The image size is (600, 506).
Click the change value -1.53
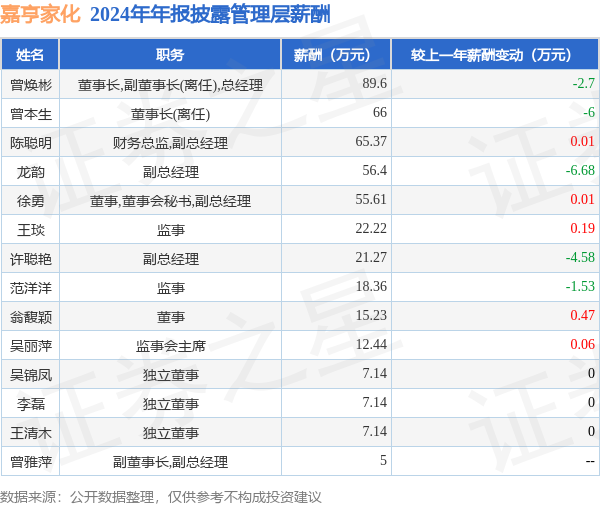tap(580, 286)
